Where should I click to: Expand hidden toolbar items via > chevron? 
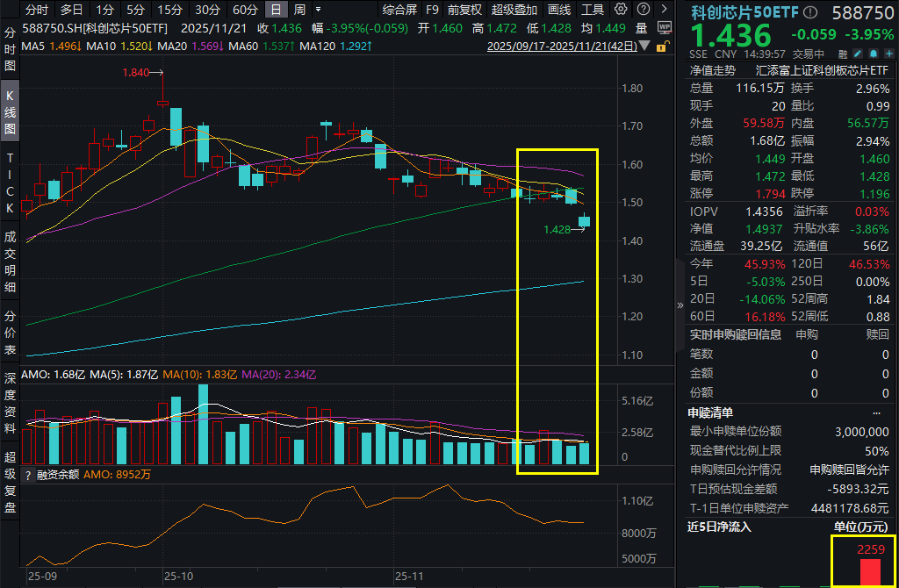(665, 10)
